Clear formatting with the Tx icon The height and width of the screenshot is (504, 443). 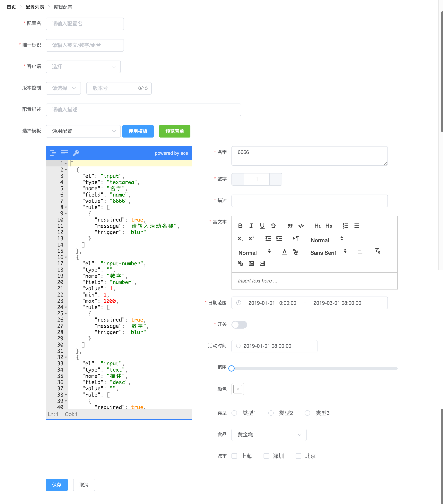pos(377,251)
